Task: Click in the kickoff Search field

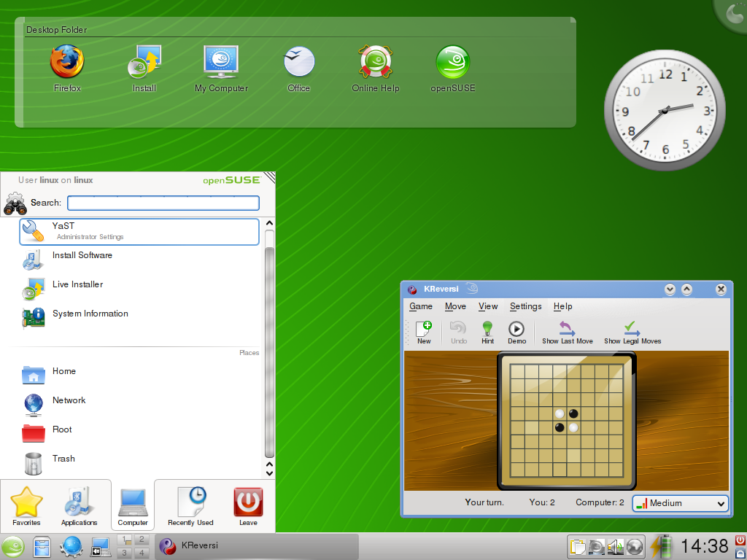Action: (163, 203)
